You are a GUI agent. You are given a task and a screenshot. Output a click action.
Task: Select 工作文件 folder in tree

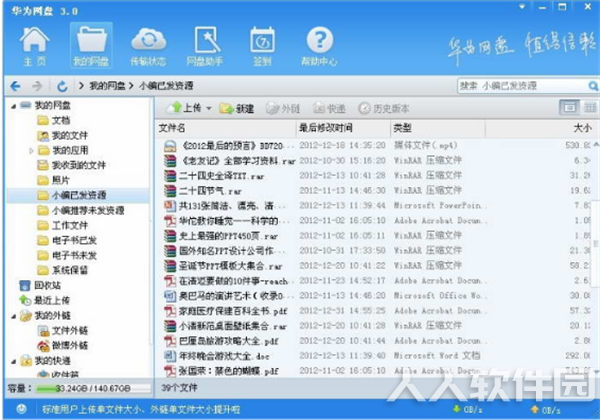[63, 225]
